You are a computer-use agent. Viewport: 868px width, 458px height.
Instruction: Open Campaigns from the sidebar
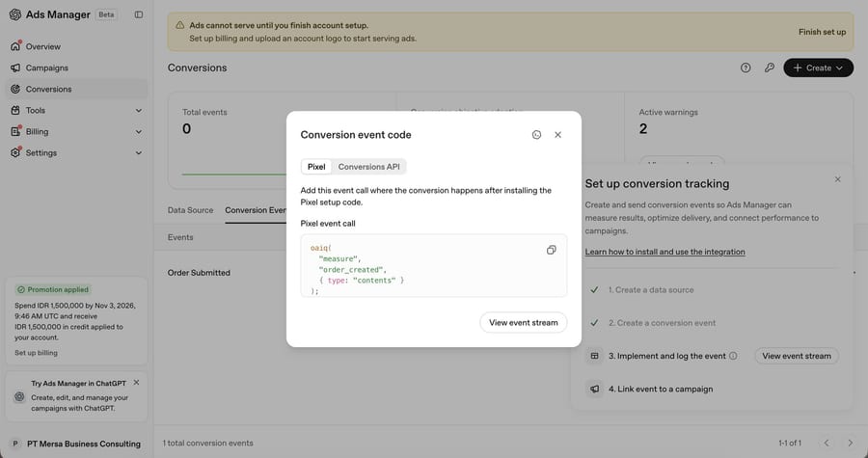click(47, 68)
